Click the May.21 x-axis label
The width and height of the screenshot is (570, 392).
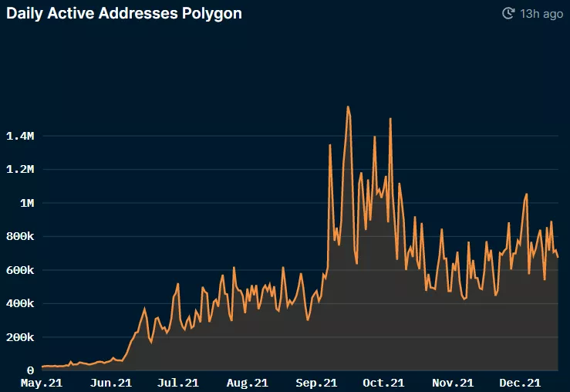coord(42,383)
